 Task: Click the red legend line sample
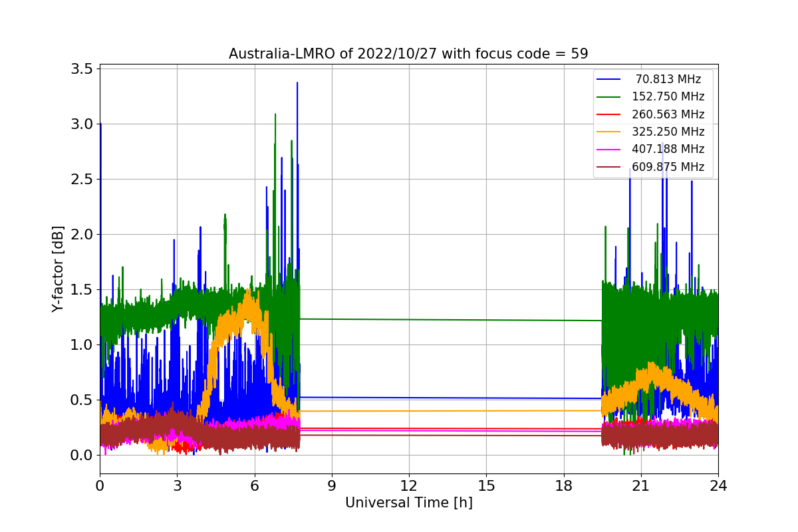pyautogui.click(x=609, y=114)
